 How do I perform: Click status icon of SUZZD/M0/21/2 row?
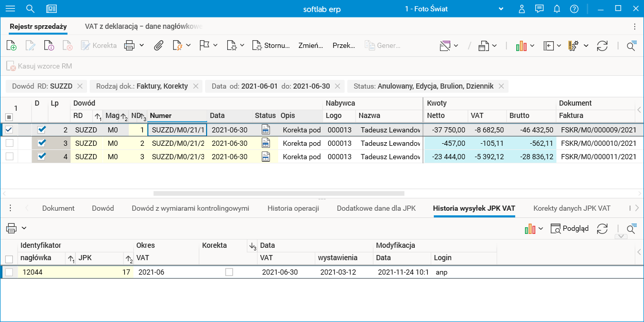tap(266, 143)
